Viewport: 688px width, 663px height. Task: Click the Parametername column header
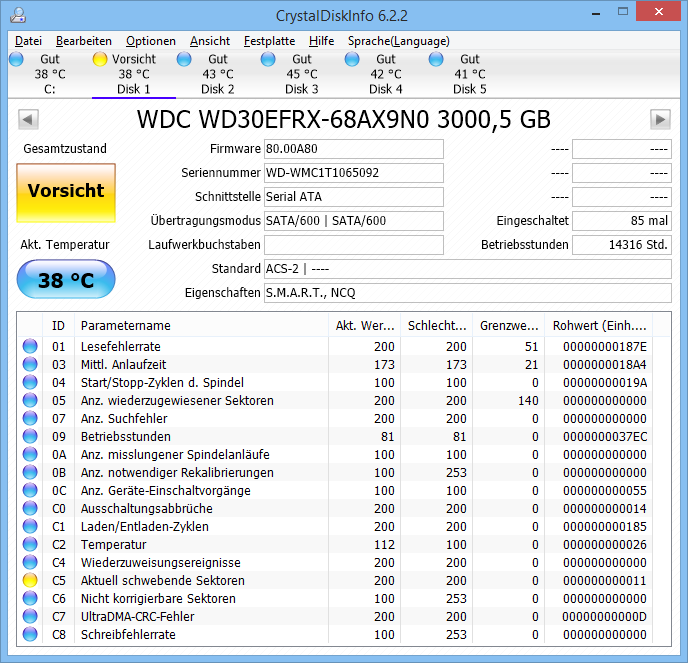click(x=201, y=326)
